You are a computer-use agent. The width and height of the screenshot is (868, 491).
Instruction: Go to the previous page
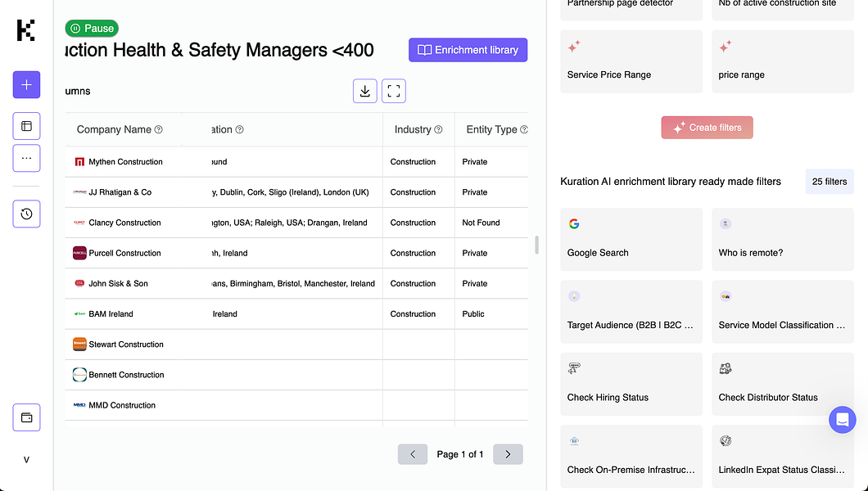(413, 454)
